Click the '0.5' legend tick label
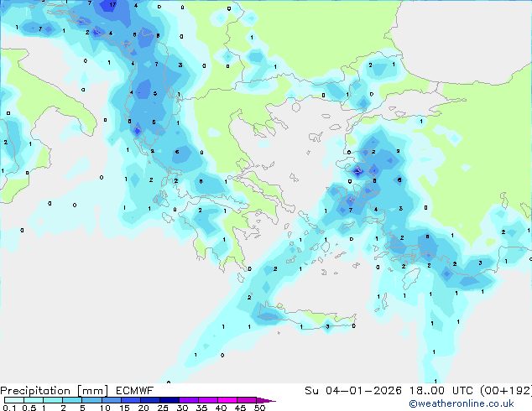Image resolution: width=532 pixels, height=411 pixels. point(29,408)
